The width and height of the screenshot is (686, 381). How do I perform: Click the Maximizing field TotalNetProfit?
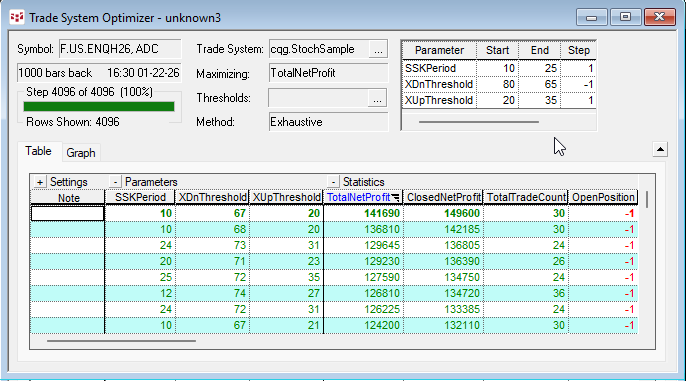[328, 73]
